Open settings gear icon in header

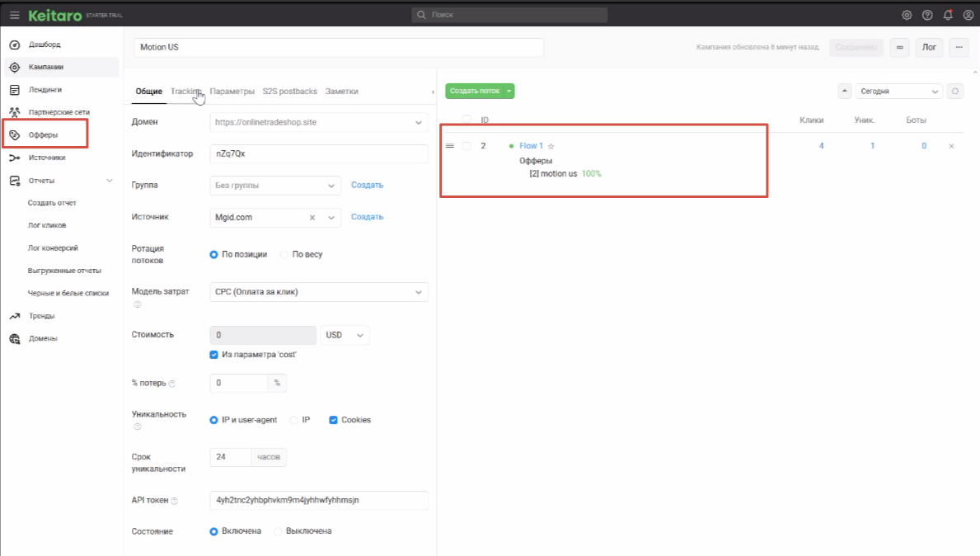907,15
